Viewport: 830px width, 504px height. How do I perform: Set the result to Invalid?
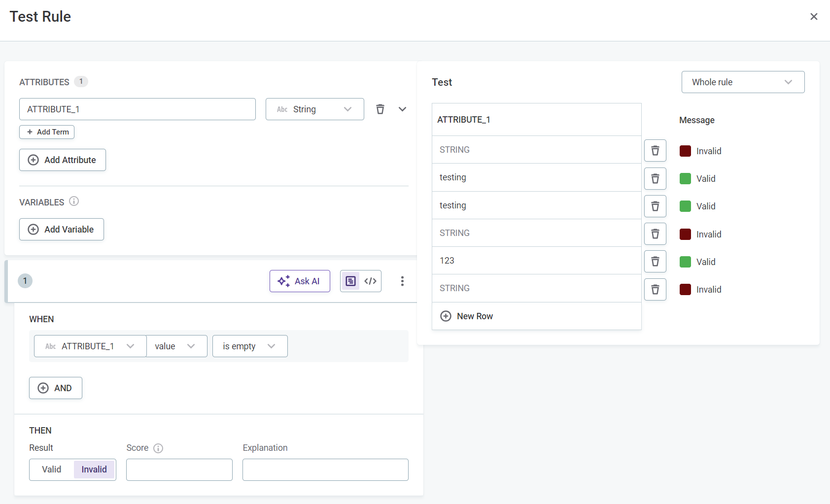click(x=94, y=470)
